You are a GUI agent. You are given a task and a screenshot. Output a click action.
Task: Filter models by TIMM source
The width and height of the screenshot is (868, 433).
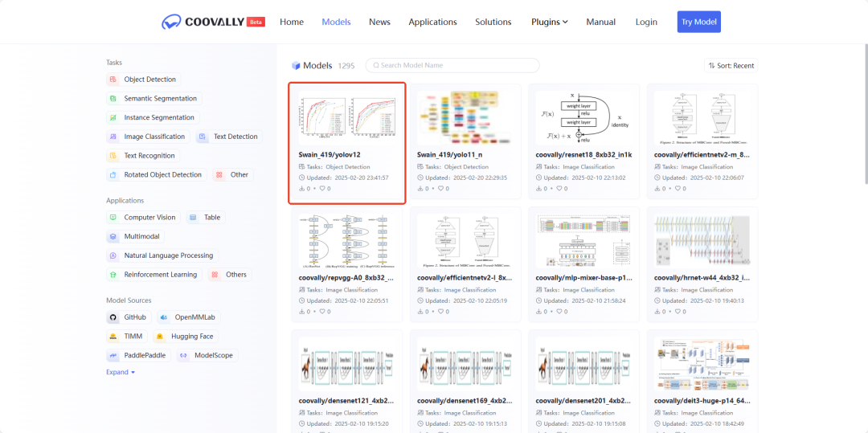(x=126, y=337)
